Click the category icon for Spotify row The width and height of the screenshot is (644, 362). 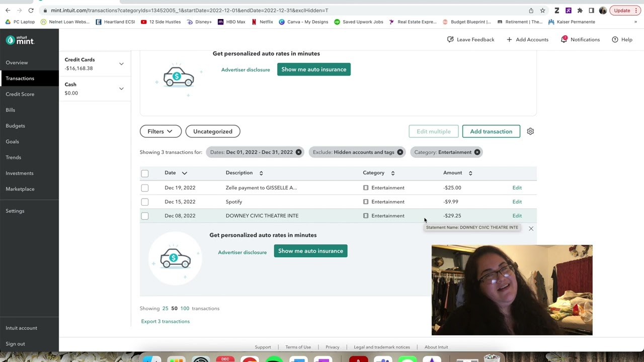[x=366, y=202]
